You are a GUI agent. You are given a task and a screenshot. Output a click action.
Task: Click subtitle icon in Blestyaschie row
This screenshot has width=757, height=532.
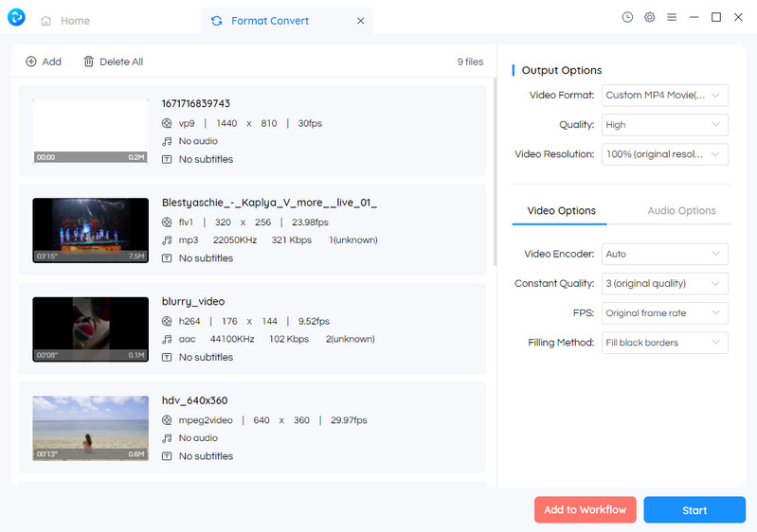click(167, 258)
